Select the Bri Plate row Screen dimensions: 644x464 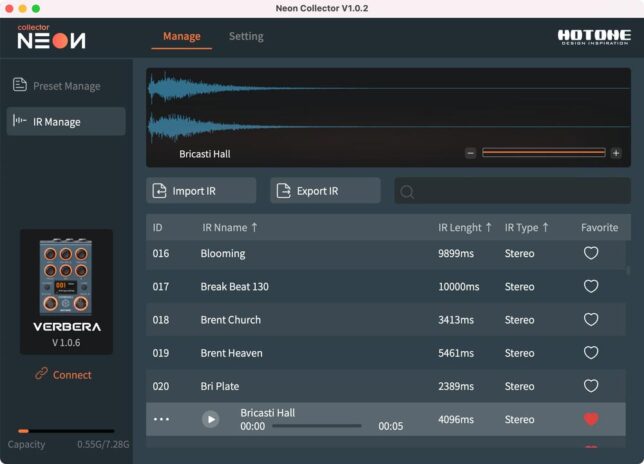(x=386, y=386)
